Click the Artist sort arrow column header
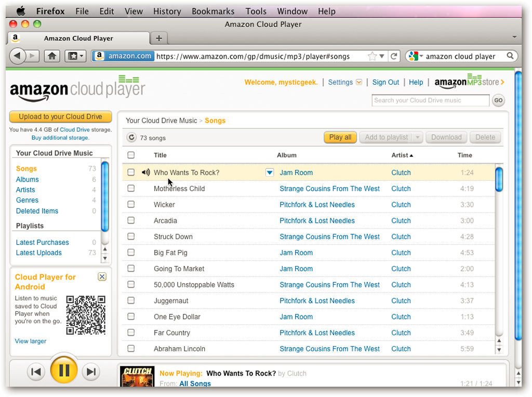The image size is (532, 397). [402, 155]
